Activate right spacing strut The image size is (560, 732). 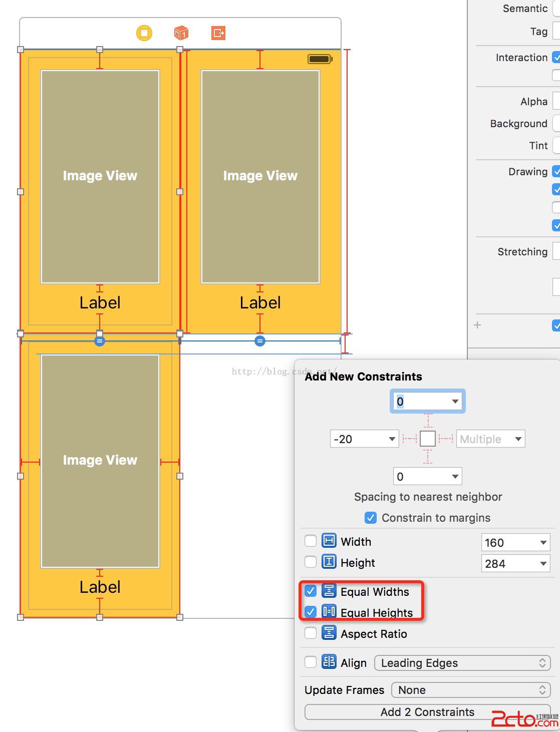[x=445, y=439]
